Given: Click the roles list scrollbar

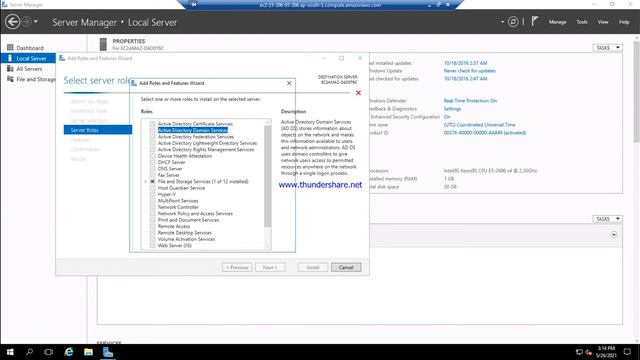Looking at the screenshot, I should (x=268, y=176).
